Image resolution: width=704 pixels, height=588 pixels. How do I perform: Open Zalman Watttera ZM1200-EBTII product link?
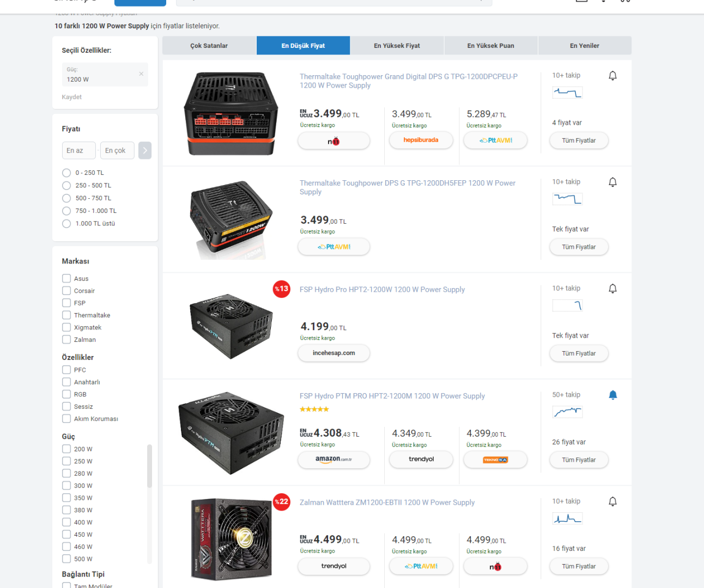click(x=387, y=503)
